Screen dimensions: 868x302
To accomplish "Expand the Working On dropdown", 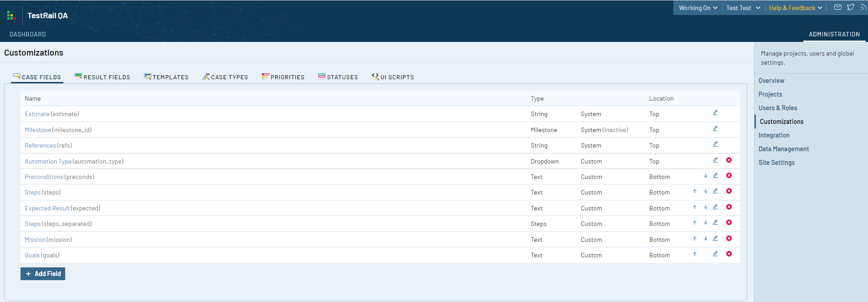I will (x=698, y=8).
